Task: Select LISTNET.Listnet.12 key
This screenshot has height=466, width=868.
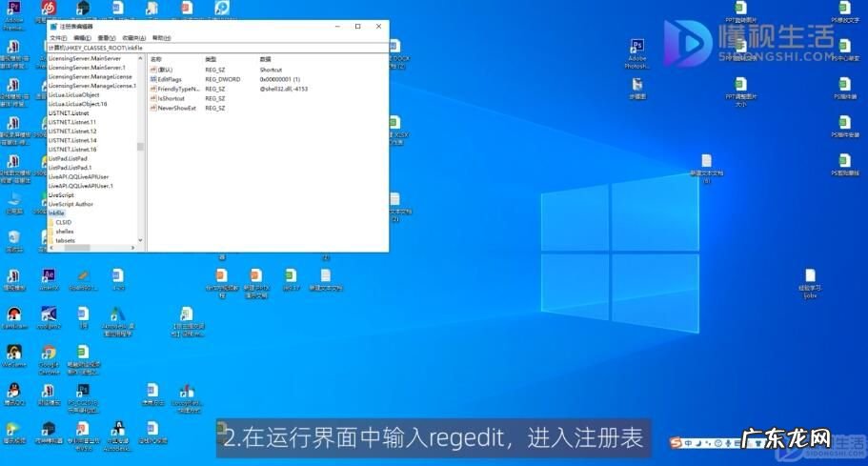Action: click(72, 132)
